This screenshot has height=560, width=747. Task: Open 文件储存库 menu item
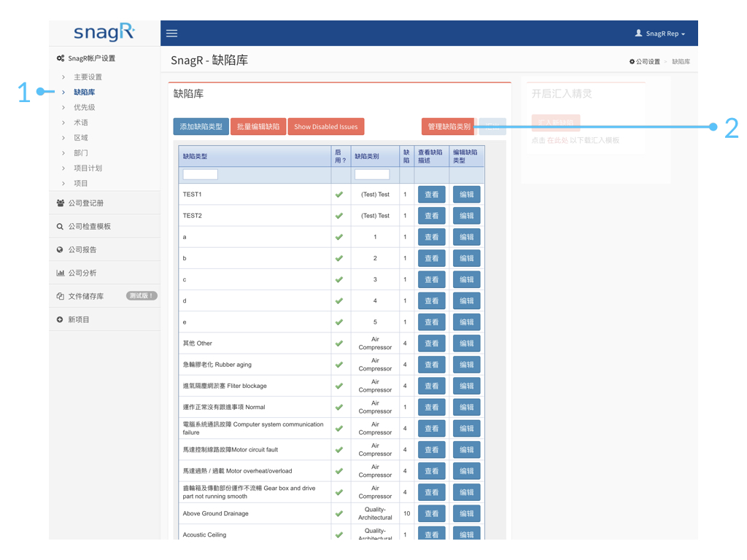pyautogui.click(x=104, y=296)
